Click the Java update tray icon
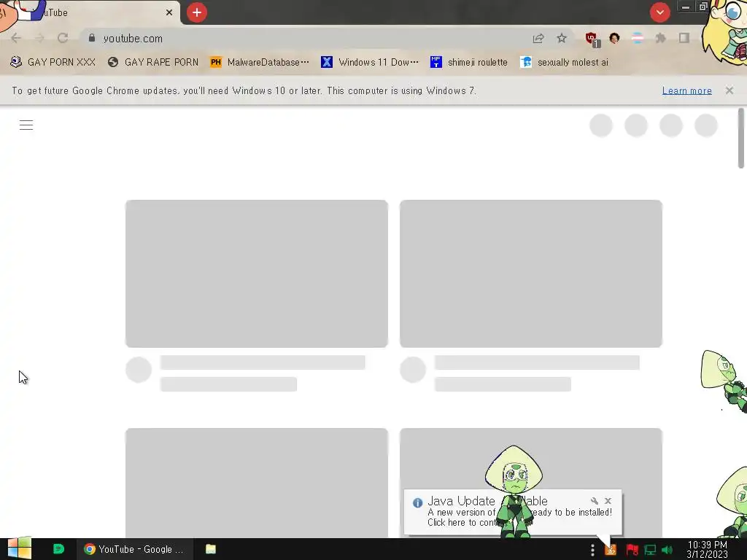The width and height of the screenshot is (747, 560). tap(611, 550)
